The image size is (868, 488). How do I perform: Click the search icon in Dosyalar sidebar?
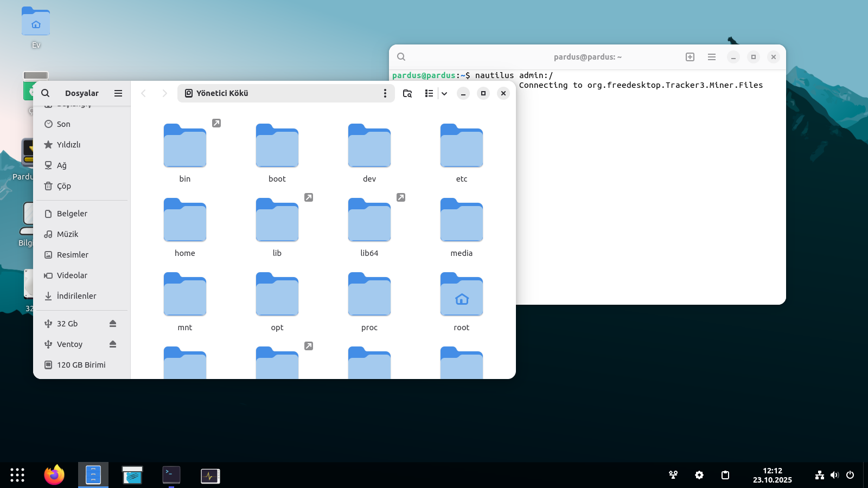click(x=46, y=93)
